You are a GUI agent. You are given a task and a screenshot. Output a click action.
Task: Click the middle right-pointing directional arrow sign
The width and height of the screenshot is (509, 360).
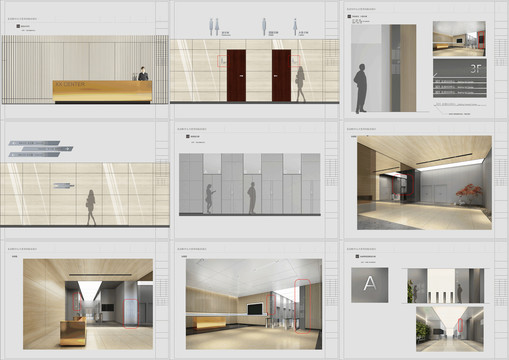point(47,149)
